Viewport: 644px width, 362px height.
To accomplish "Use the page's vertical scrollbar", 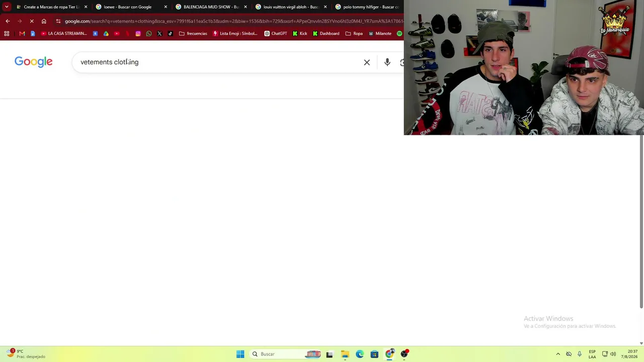I will pos(641,221).
